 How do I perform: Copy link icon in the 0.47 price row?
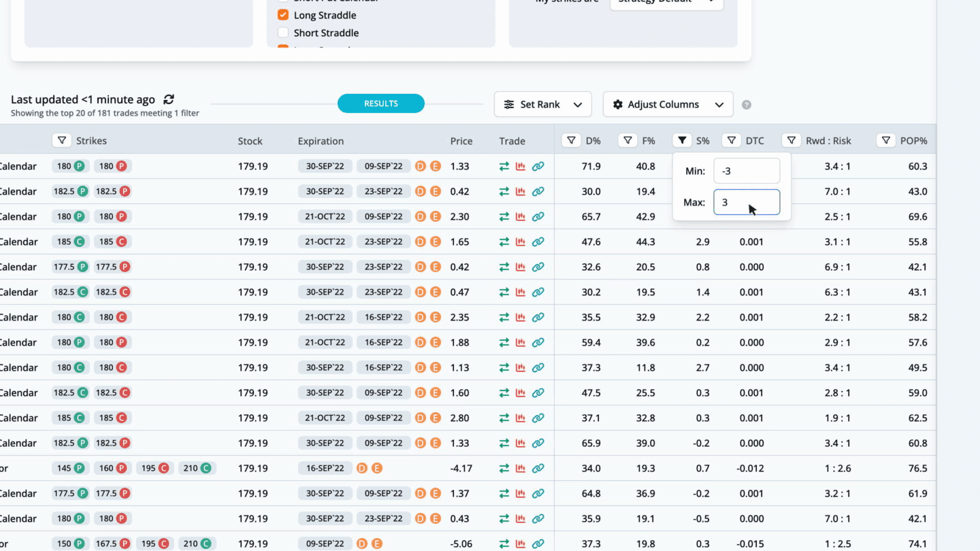tap(538, 293)
